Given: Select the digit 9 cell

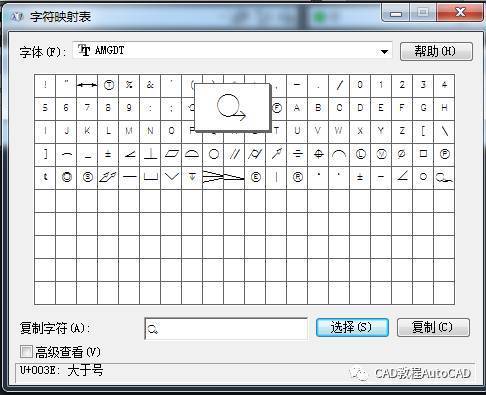Looking at the screenshot, I should 129,108.
